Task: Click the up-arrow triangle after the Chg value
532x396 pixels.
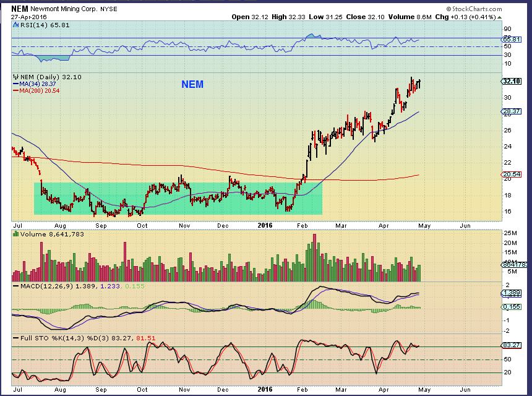Action: [x=499, y=17]
